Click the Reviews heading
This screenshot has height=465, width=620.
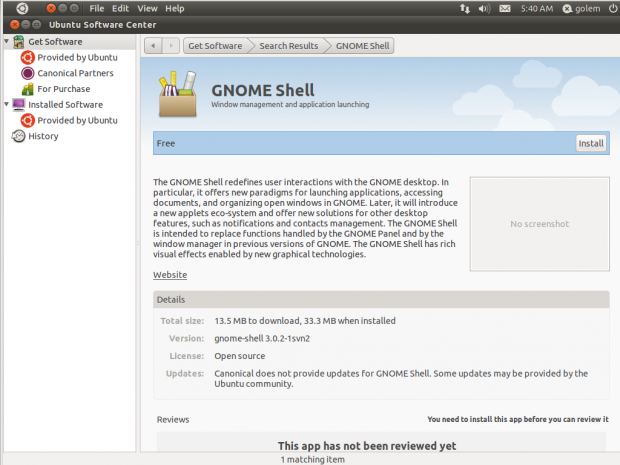173,420
